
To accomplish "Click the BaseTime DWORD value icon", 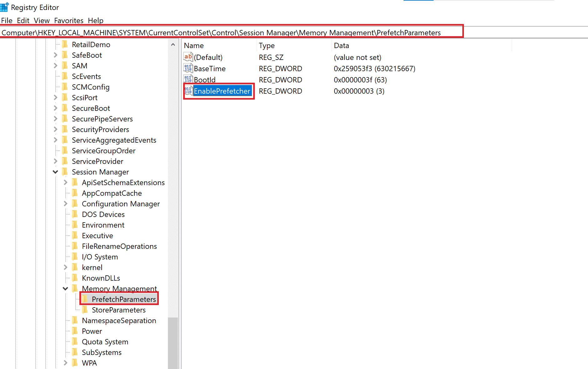I will tap(188, 68).
